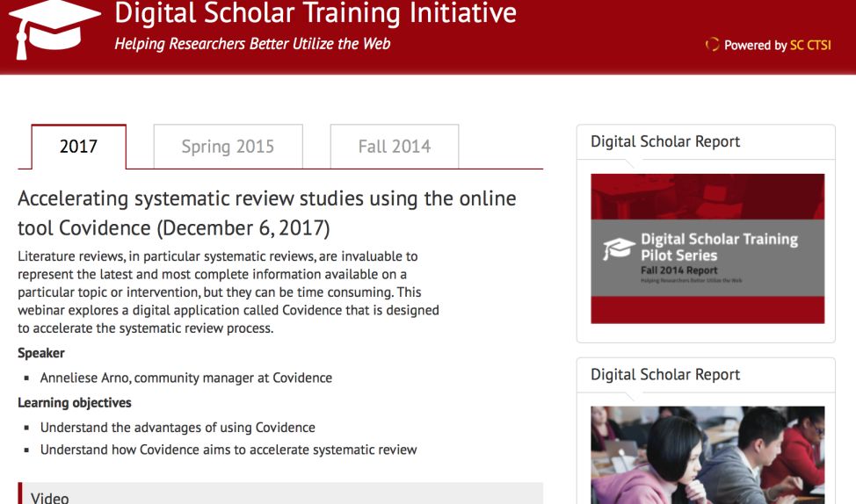Select 'Understand the advantages of using Covidence' item

click(x=178, y=428)
